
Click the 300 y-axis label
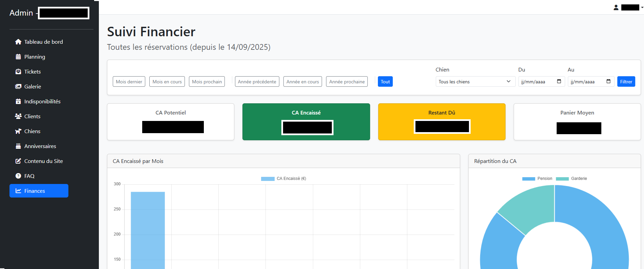point(117,184)
